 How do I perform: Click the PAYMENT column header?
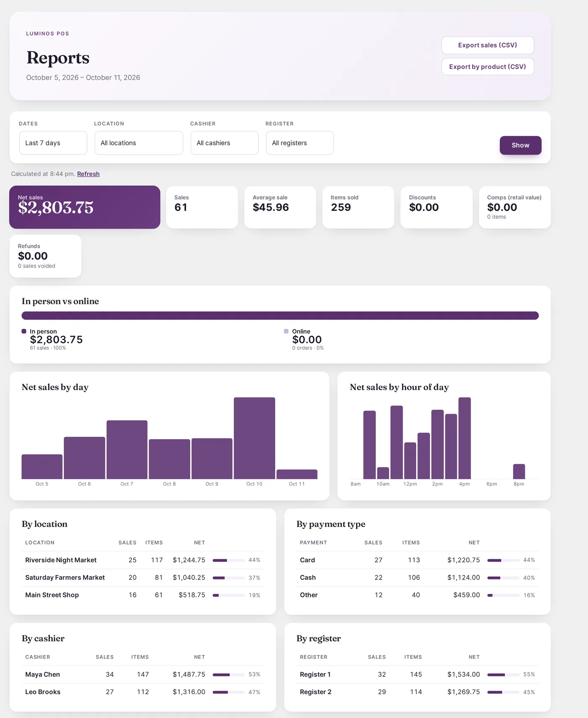313,542
